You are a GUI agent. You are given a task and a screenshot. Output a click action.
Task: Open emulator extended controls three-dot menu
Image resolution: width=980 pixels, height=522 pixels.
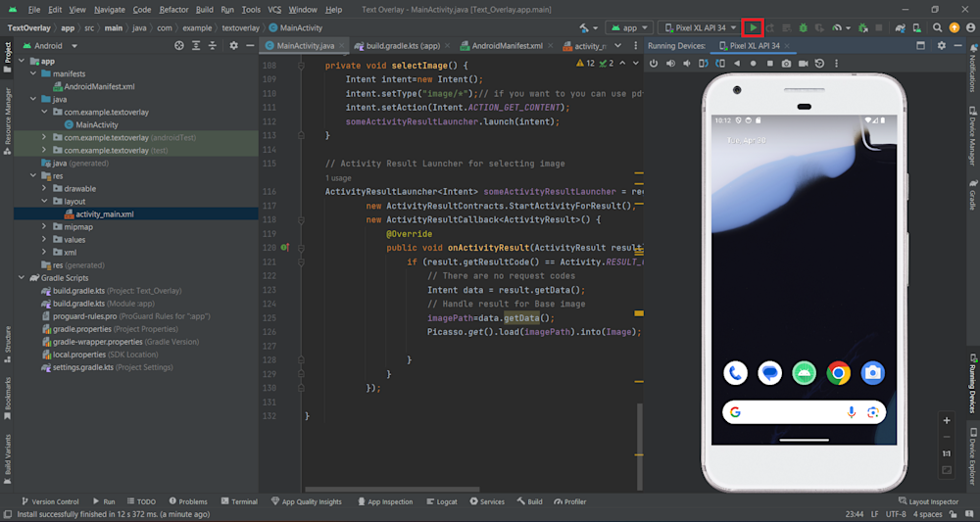[836, 63]
